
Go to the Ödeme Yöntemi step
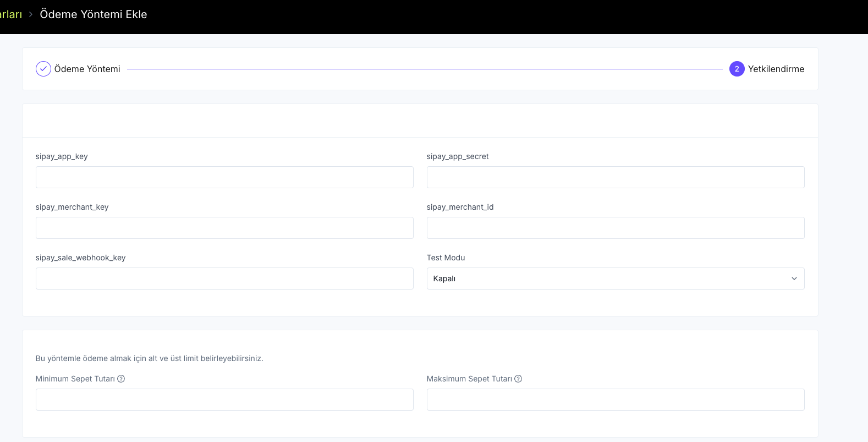pos(87,69)
